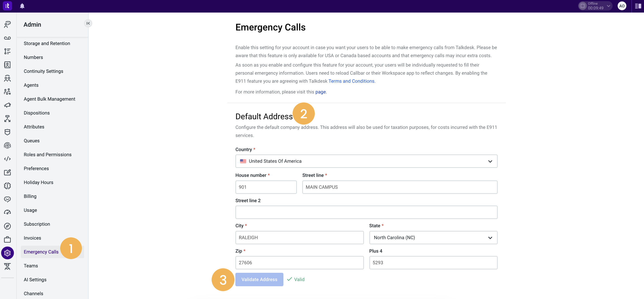644x299 pixels.
Task: Open the Offline status dropdown
Action: coord(595,6)
